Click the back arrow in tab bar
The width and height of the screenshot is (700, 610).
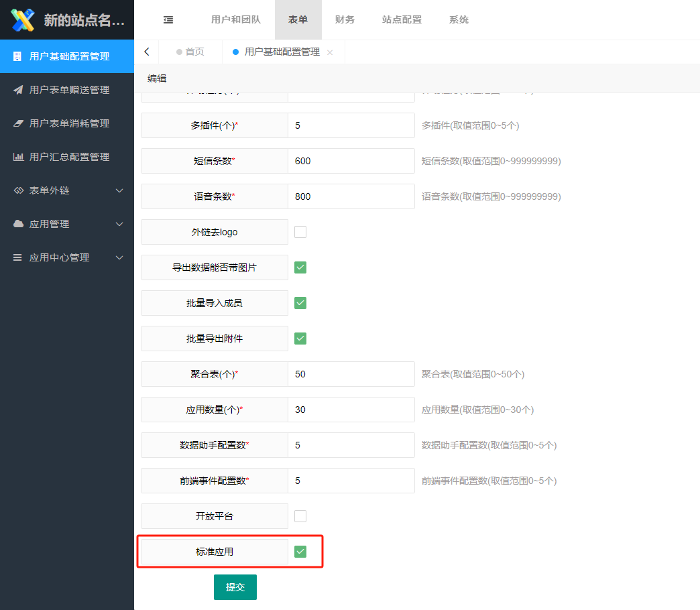(147, 52)
